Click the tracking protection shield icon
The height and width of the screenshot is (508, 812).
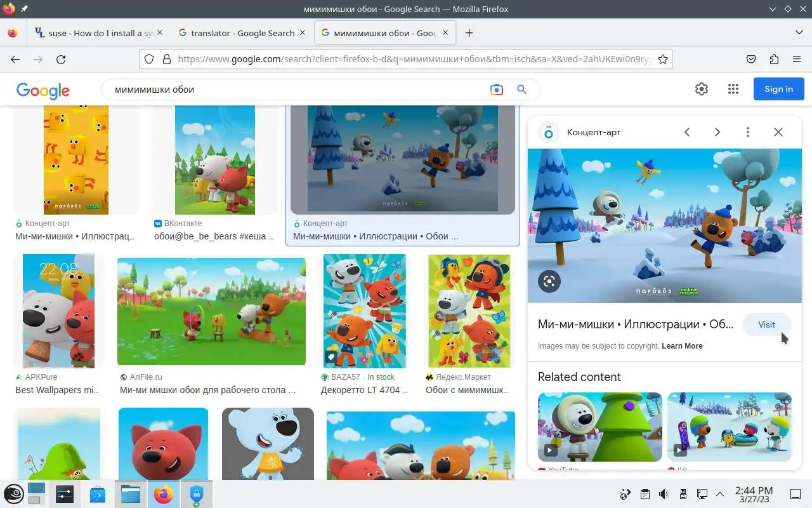[x=149, y=59]
